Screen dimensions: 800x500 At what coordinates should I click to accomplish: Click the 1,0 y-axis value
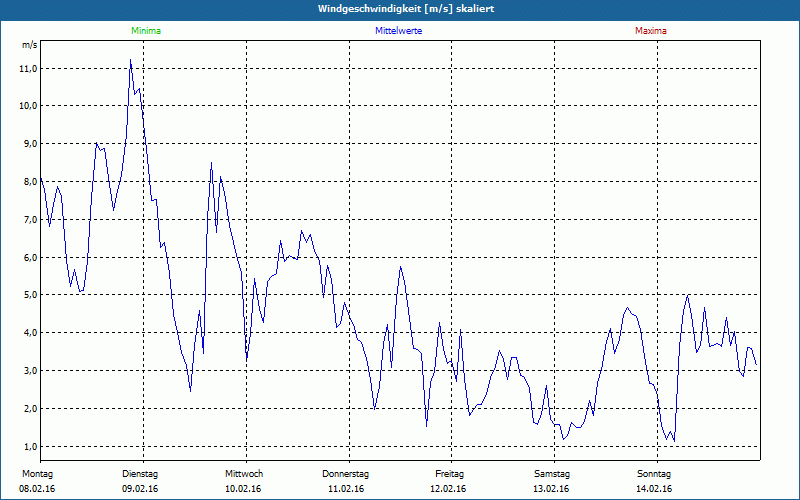pos(30,446)
